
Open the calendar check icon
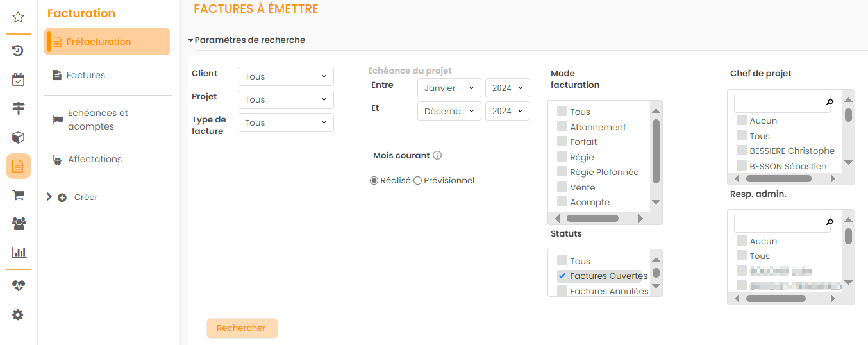tap(18, 80)
